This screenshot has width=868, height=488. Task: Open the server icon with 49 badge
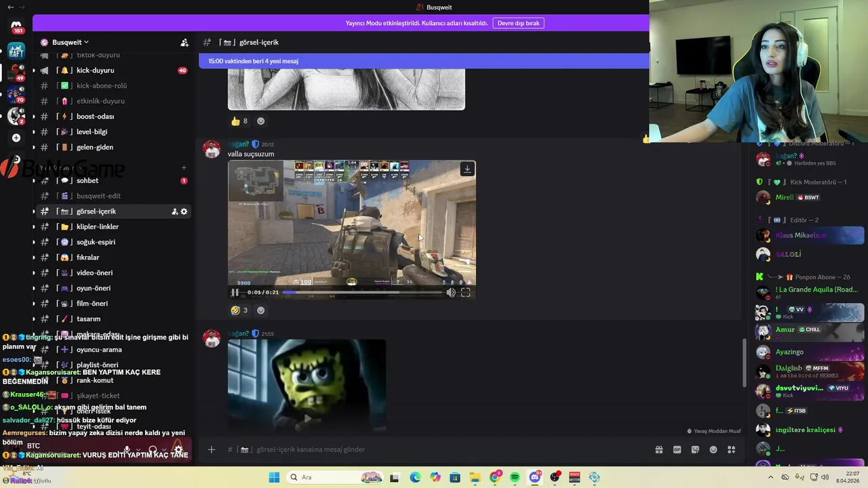click(16, 72)
